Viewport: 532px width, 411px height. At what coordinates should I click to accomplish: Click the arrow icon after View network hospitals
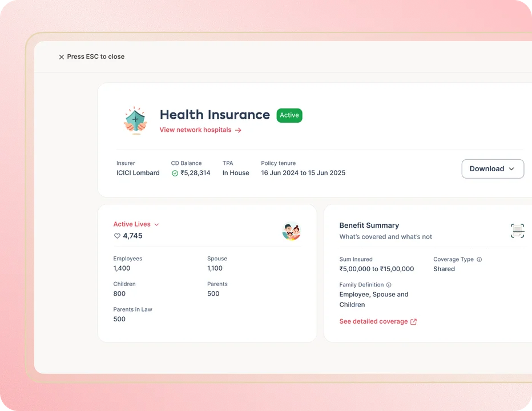(x=239, y=130)
